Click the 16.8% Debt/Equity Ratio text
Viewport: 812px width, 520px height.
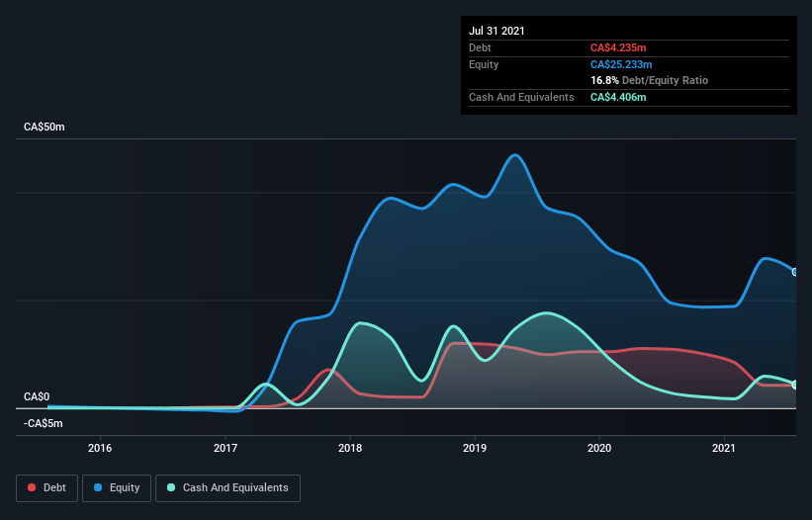click(x=650, y=80)
